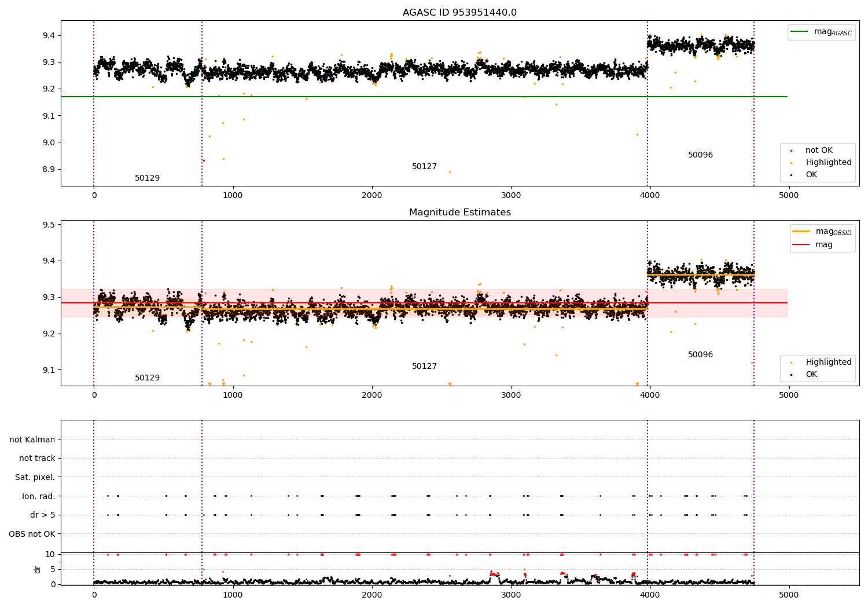Viewport: 868px width, 608px height.
Task: Click the plot title 'AGASC ID 953951440.0'
Action: (x=459, y=13)
